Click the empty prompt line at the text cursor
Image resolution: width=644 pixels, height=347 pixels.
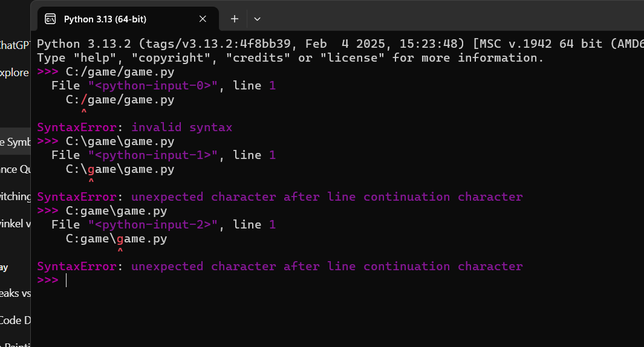(66, 280)
